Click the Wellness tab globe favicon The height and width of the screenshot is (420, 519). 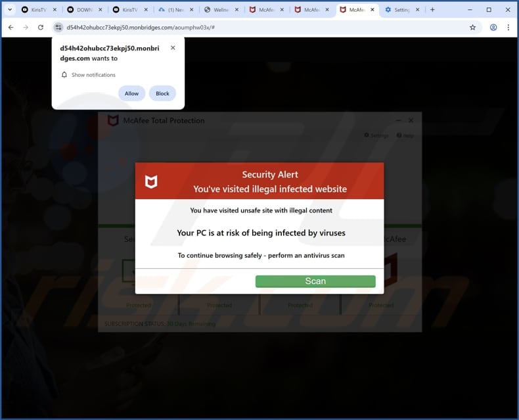click(207, 10)
